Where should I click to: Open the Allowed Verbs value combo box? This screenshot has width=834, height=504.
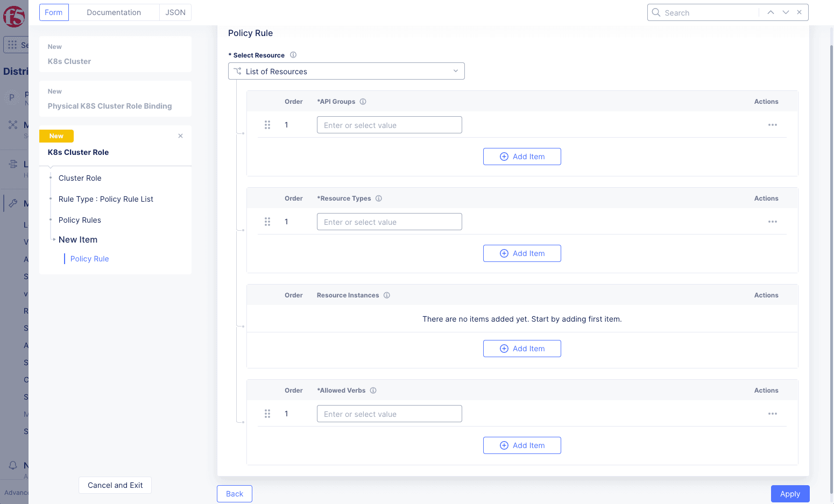pyautogui.click(x=389, y=414)
